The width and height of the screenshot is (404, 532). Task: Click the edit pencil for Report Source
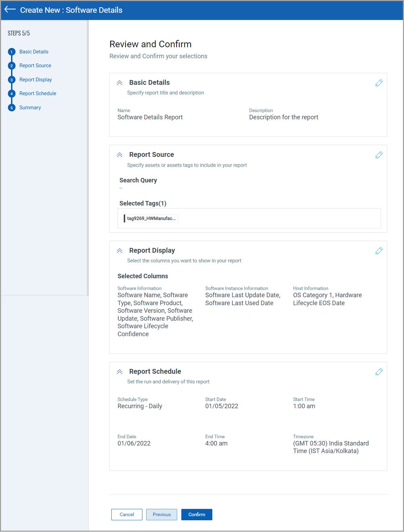click(x=379, y=155)
